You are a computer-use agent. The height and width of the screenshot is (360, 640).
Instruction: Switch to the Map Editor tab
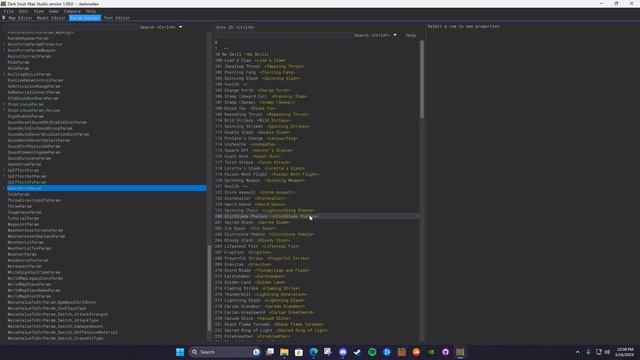(x=20, y=18)
